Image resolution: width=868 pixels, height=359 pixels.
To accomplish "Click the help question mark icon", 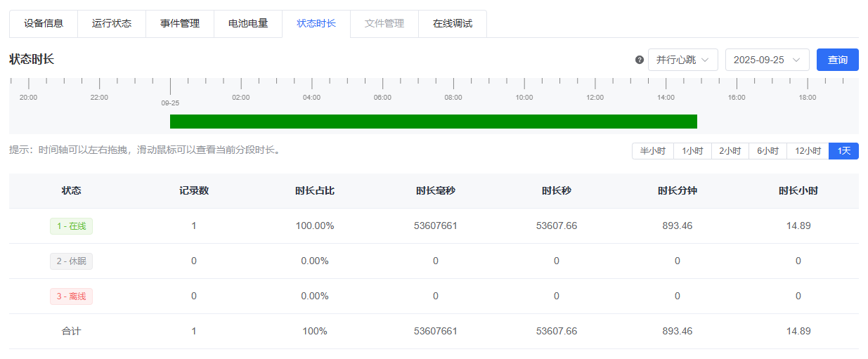I will click(x=640, y=60).
